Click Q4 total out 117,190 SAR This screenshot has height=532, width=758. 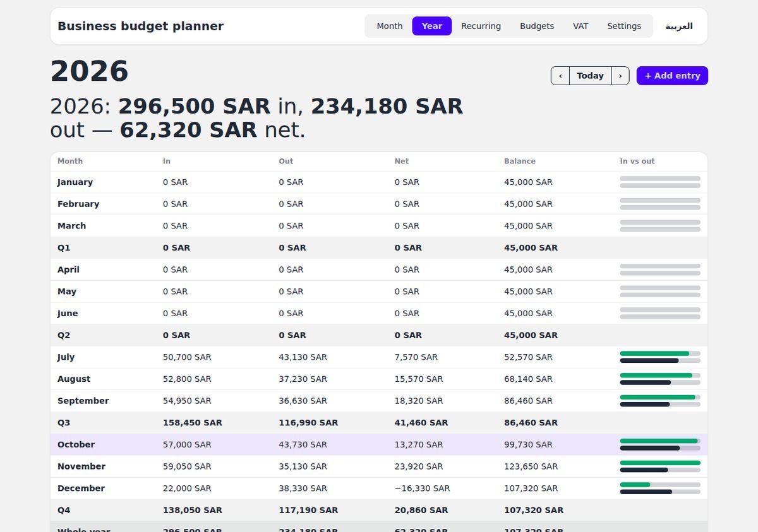point(308,510)
